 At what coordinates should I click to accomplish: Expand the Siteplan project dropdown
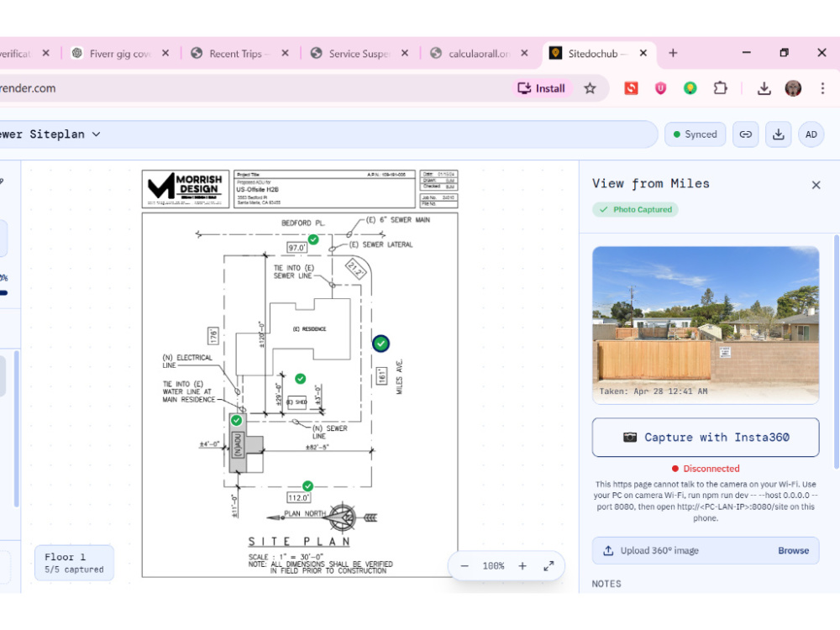[x=96, y=134]
